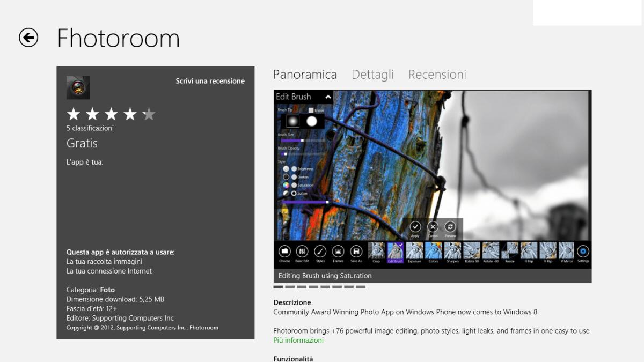This screenshot has width=644, height=362.
Task: Click the Apply checkmark in the editor
Action: coord(415,226)
